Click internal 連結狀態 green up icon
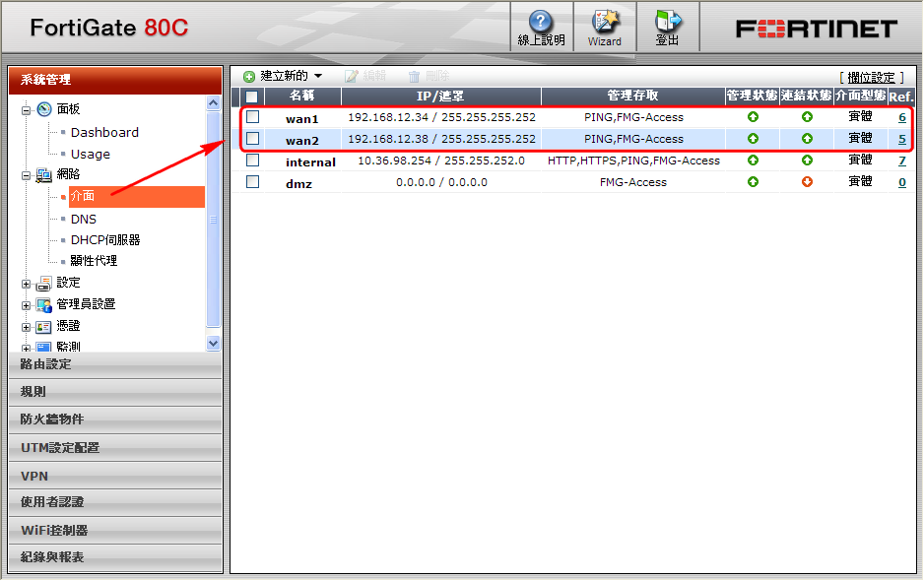The width and height of the screenshot is (924, 581). click(x=807, y=160)
